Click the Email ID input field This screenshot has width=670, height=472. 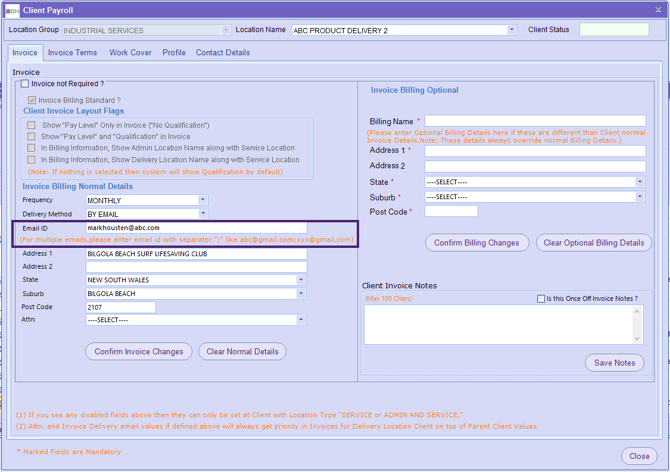tap(196, 228)
